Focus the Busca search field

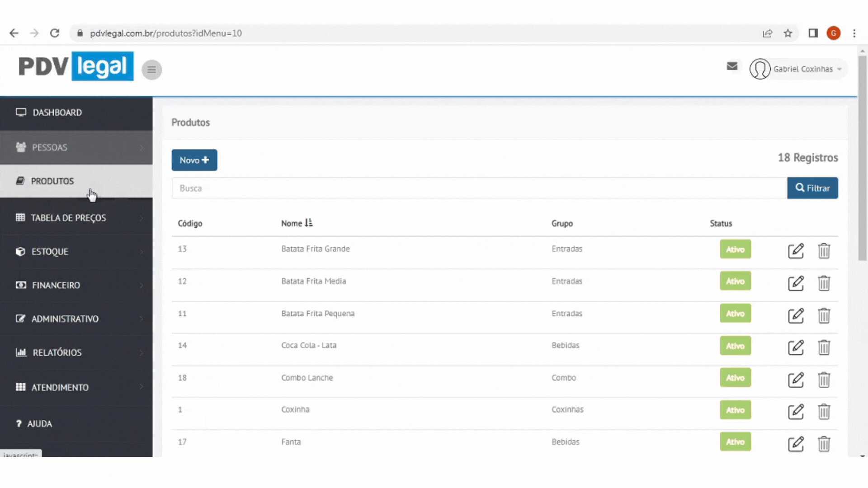coord(478,188)
